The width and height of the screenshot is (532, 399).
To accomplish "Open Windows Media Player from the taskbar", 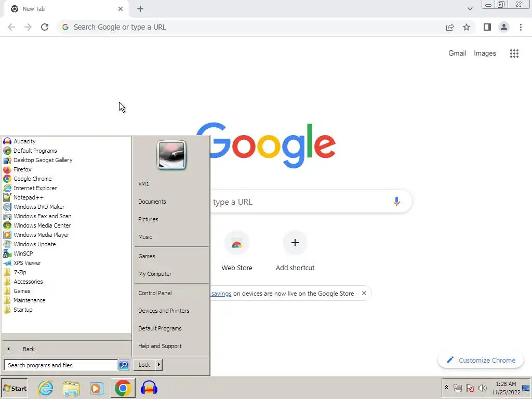I will tap(97, 388).
